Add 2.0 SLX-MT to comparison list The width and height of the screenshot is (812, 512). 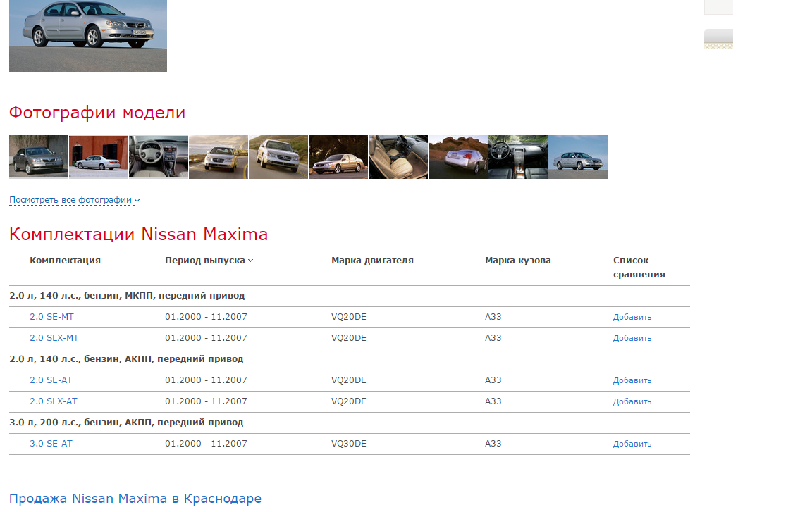click(x=632, y=338)
